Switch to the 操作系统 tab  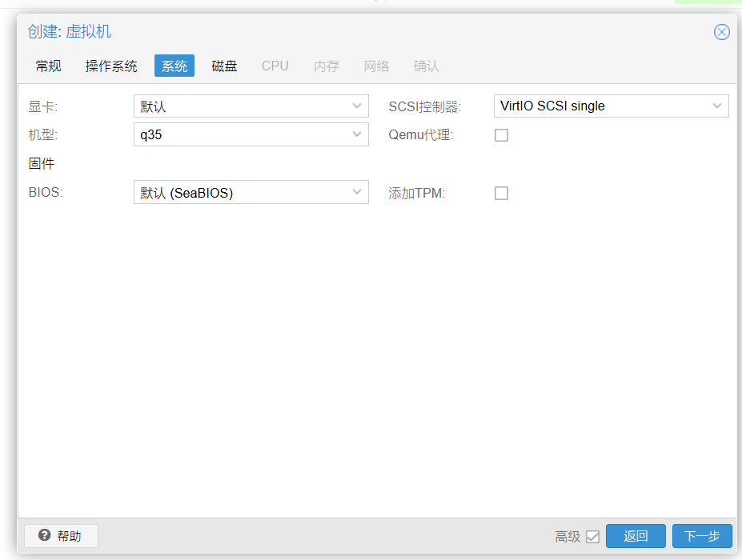111,66
